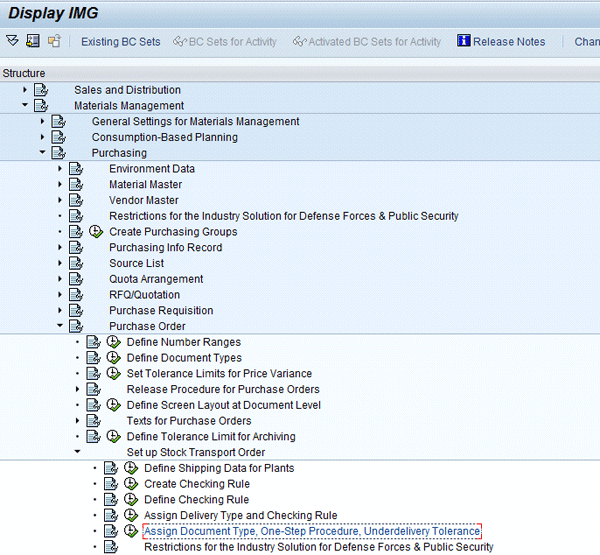
Task: Expand the Sales and Distribution node
Action: (x=24, y=90)
